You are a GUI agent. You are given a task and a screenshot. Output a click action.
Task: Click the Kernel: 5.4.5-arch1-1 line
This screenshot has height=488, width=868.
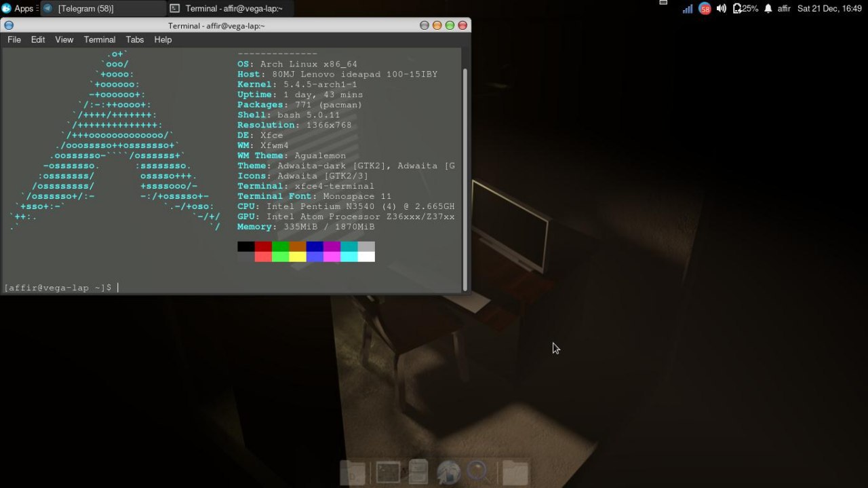point(297,84)
